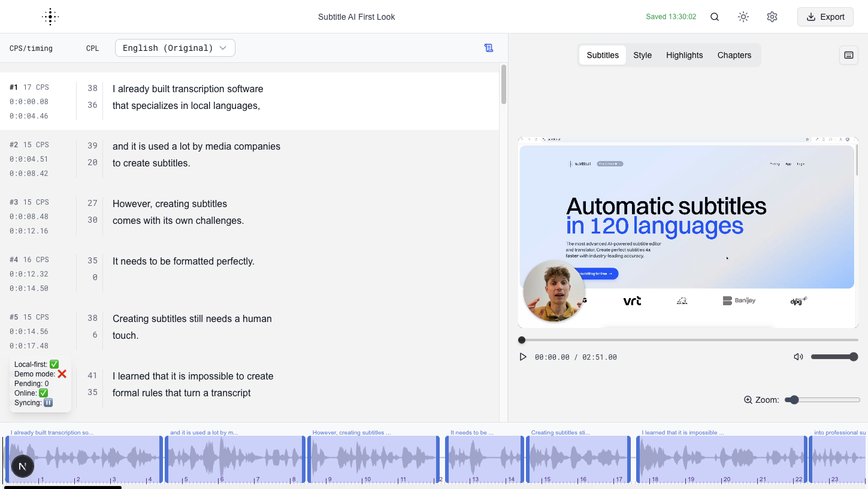This screenshot has height=489, width=868.
Task: Switch to the Style tab
Action: pos(642,55)
